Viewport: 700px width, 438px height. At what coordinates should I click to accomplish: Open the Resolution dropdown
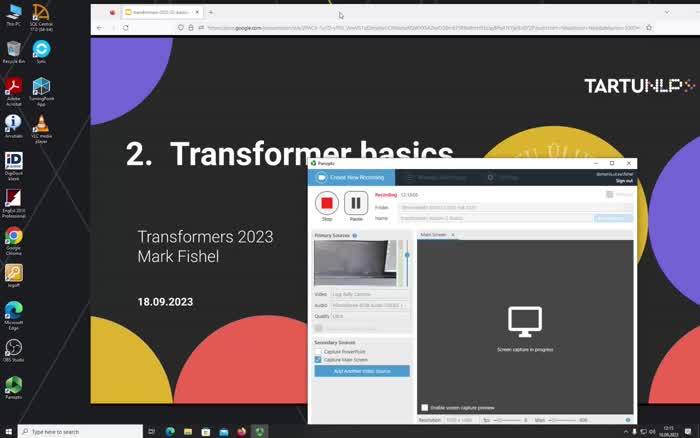point(460,420)
